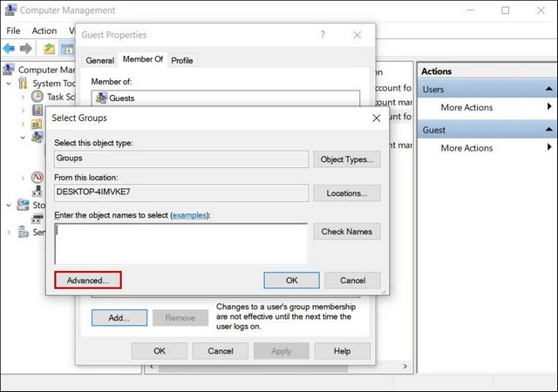Click the Local Users and Groups icon
Image resolution: width=558 pixels, height=392 pixels.
pyautogui.click(x=37, y=137)
